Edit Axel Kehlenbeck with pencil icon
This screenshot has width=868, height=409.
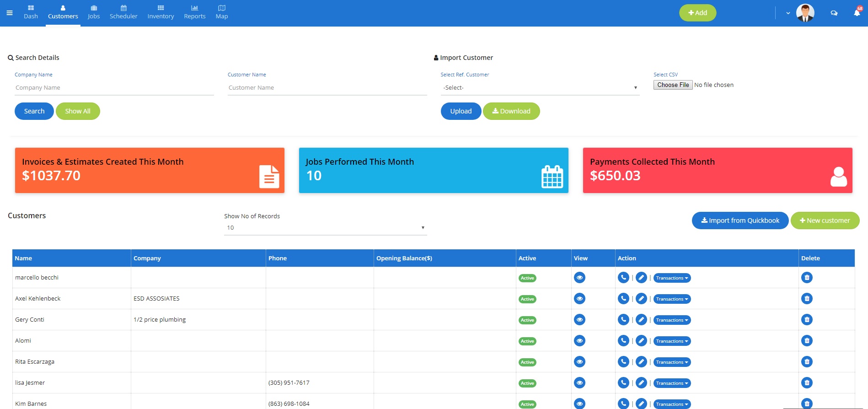[x=641, y=299]
